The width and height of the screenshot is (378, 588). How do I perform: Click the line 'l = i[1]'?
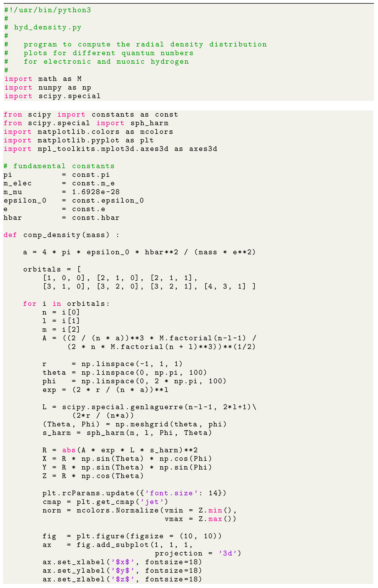pos(61,321)
